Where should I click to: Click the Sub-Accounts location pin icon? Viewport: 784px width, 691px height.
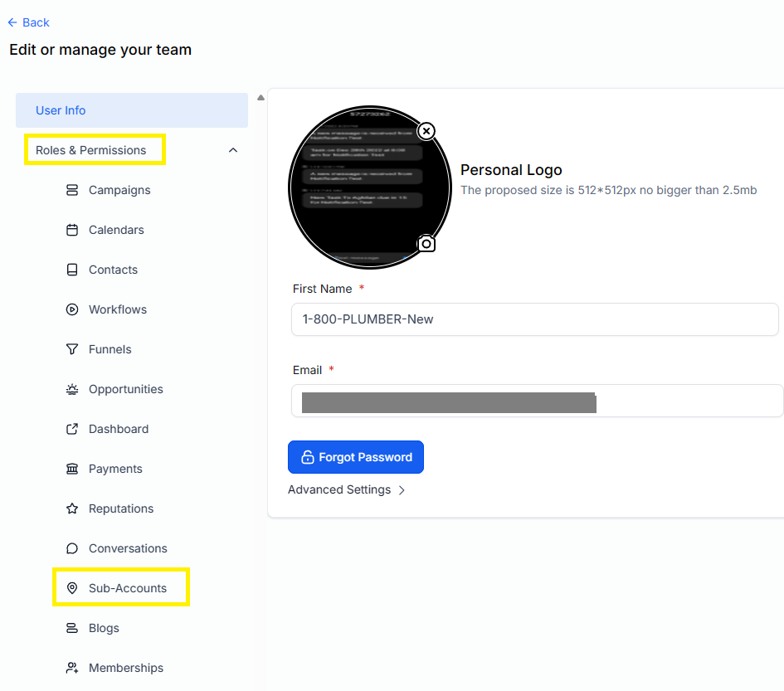coord(72,588)
